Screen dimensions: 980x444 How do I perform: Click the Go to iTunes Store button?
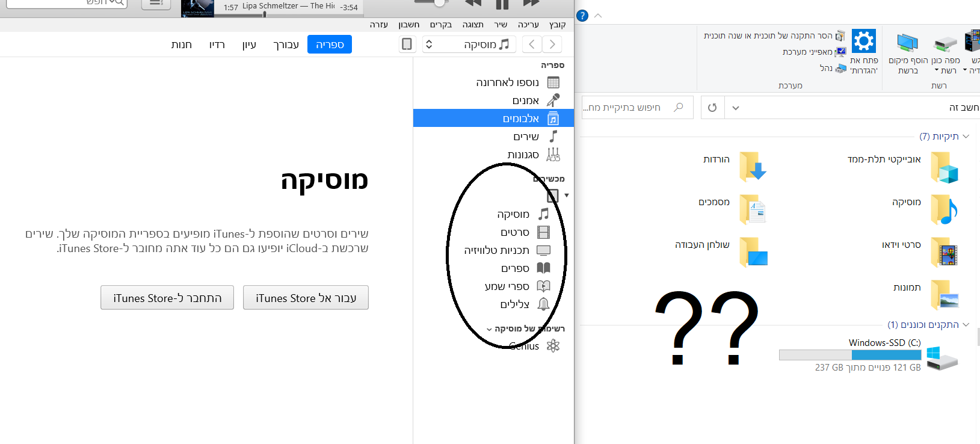pos(306,298)
